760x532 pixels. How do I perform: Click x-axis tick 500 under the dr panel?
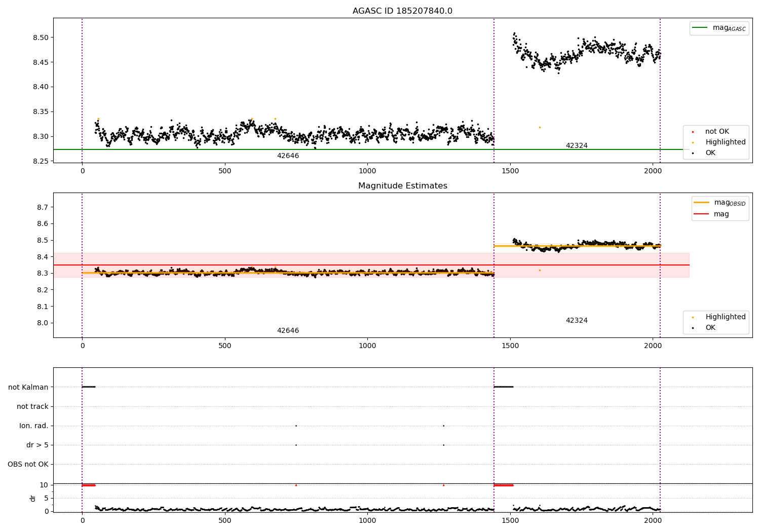[225, 520]
